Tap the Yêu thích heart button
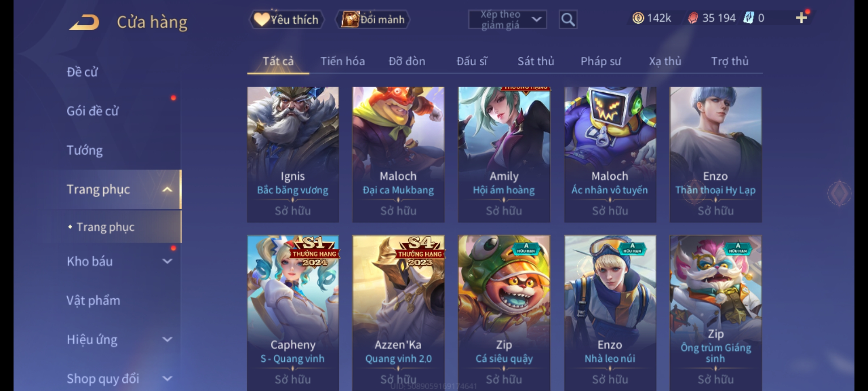The height and width of the screenshot is (391, 868). tap(286, 20)
